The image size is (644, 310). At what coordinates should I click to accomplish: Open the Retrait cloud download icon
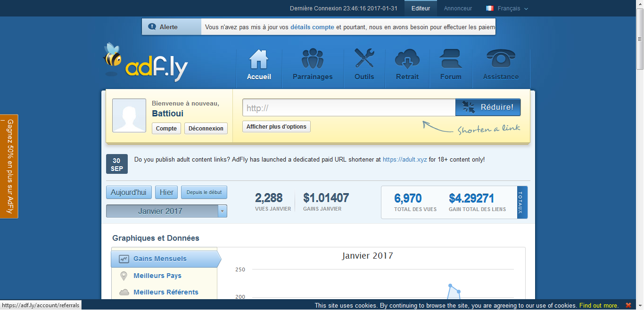407,59
